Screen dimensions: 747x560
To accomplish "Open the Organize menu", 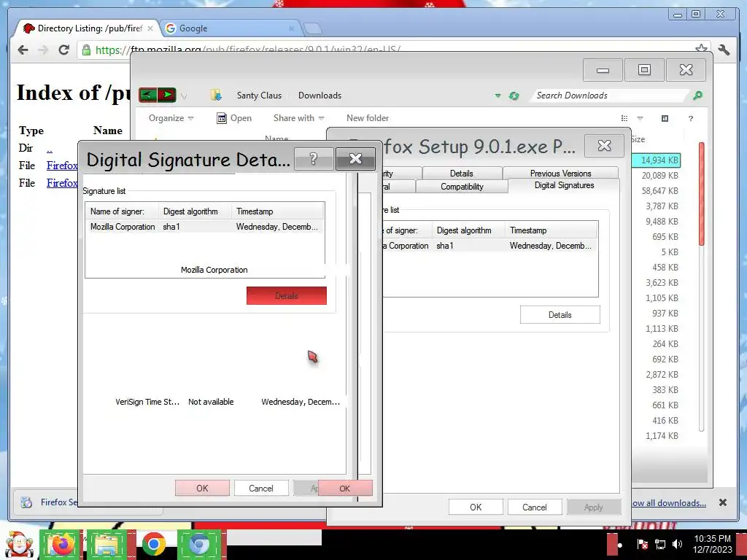I will 171,118.
